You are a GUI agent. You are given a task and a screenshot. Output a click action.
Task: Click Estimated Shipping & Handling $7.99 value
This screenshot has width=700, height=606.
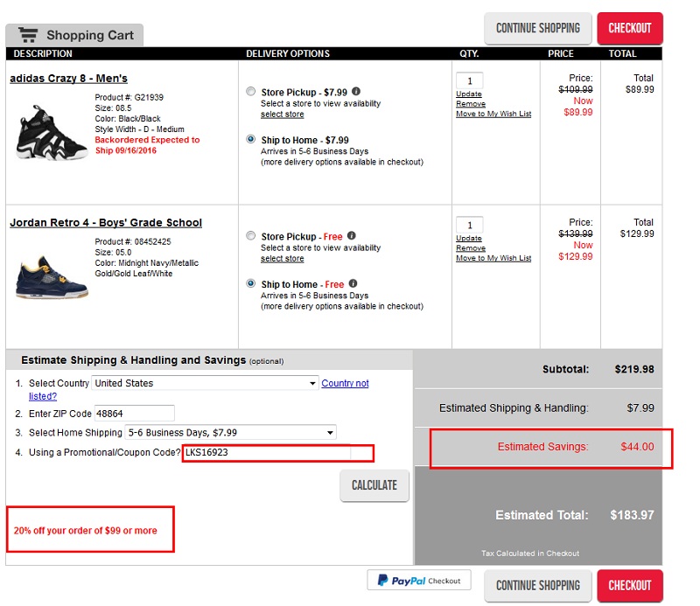pos(640,407)
